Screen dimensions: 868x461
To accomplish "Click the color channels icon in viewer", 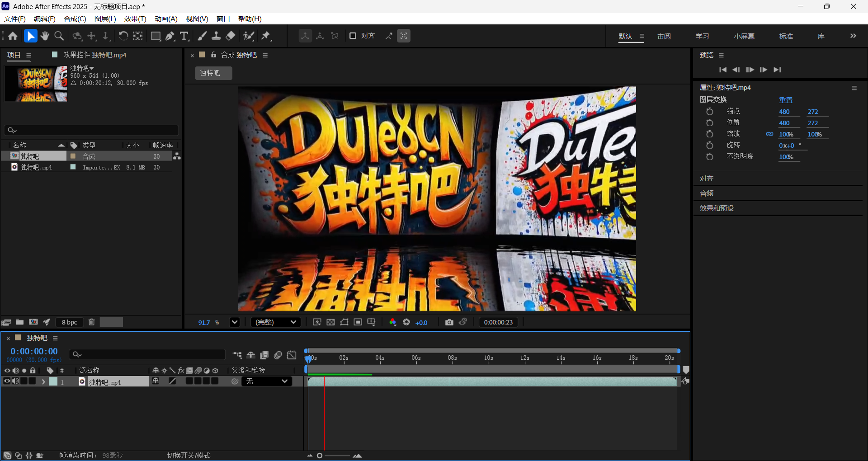I will (392, 322).
